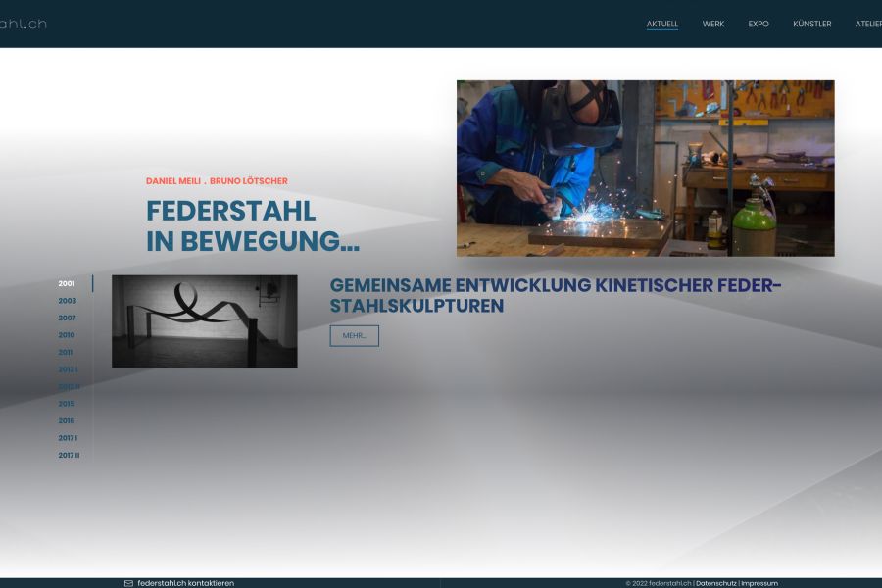
Task: Click the envelope contact icon
Action: click(x=128, y=583)
